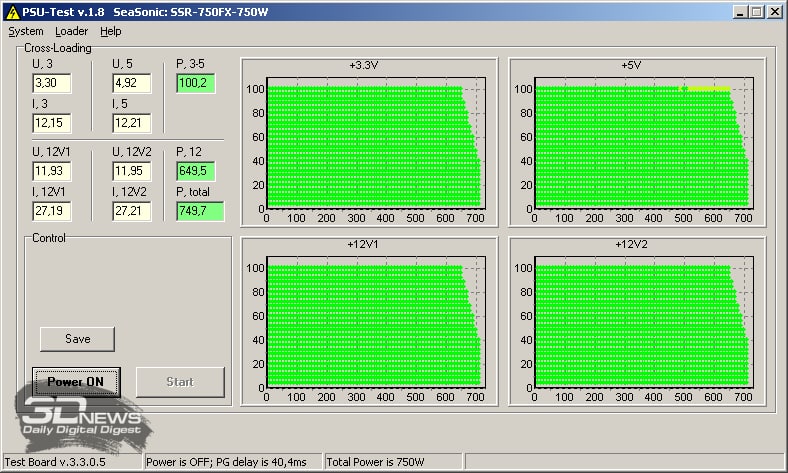Open the Loader menu
The width and height of the screenshot is (788, 473).
pos(71,31)
